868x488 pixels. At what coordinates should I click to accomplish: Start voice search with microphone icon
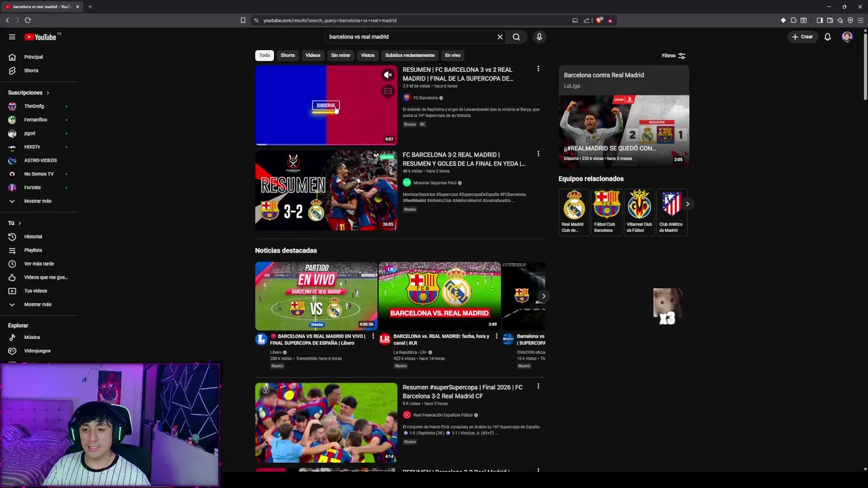point(539,37)
